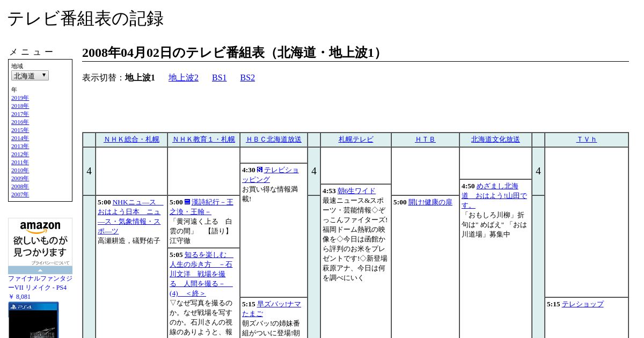Open the 2016年 archive link
This screenshot has width=644, height=338.
click(20, 122)
